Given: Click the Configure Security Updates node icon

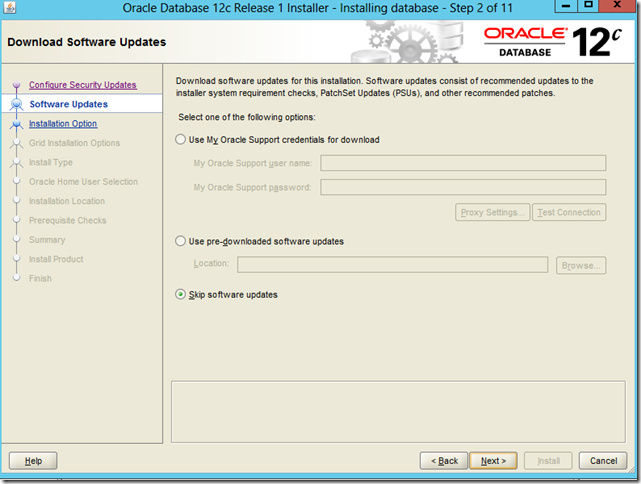Looking at the screenshot, I should point(16,85).
